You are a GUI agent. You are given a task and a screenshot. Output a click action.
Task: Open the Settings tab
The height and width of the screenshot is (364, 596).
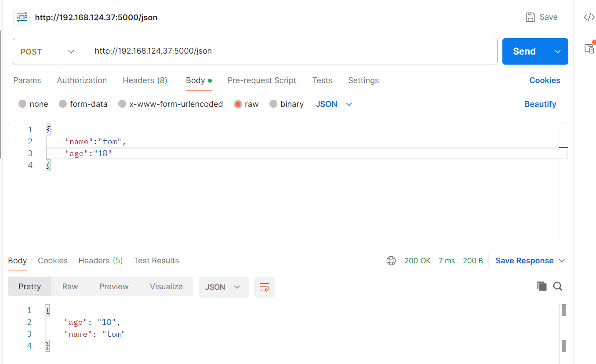coord(363,80)
